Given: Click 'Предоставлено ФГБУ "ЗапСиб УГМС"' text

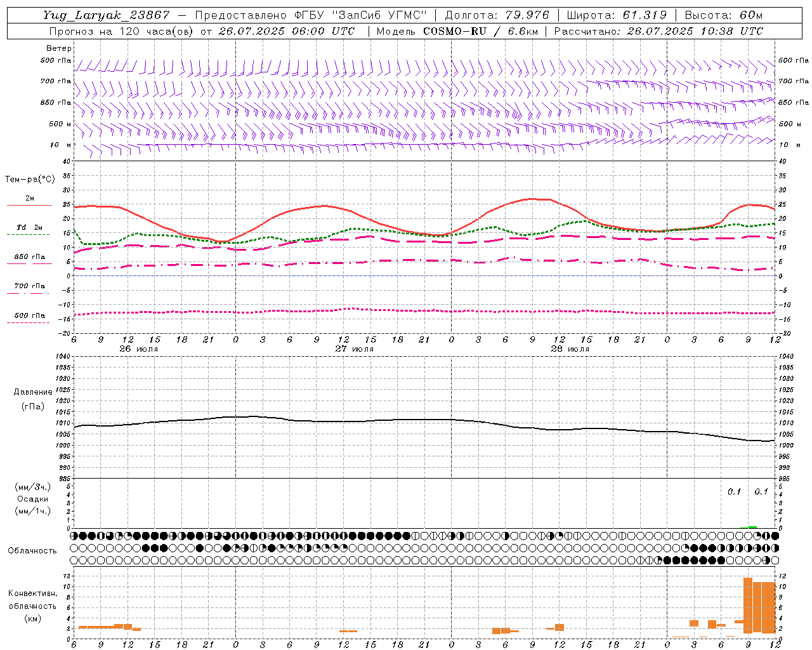Looking at the screenshot, I should pyautogui.click(x=311, y=15).
